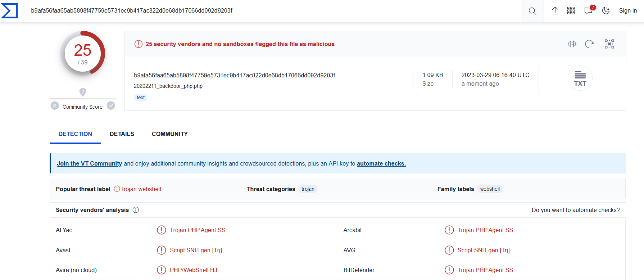This screenshot has width=644, height=280.
Task: Click the webshell family label tag
Action: tap(490, 189)
